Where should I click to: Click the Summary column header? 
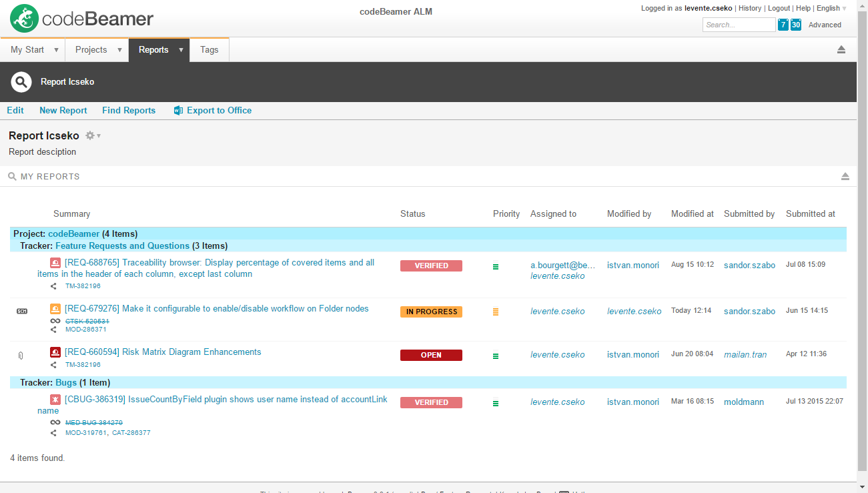pyautogui.click(x=72, y=214)
